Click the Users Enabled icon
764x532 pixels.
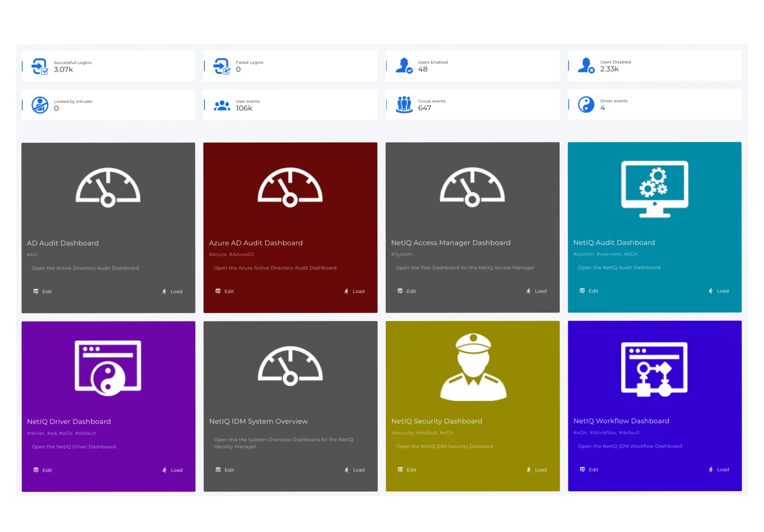(404, 66)
